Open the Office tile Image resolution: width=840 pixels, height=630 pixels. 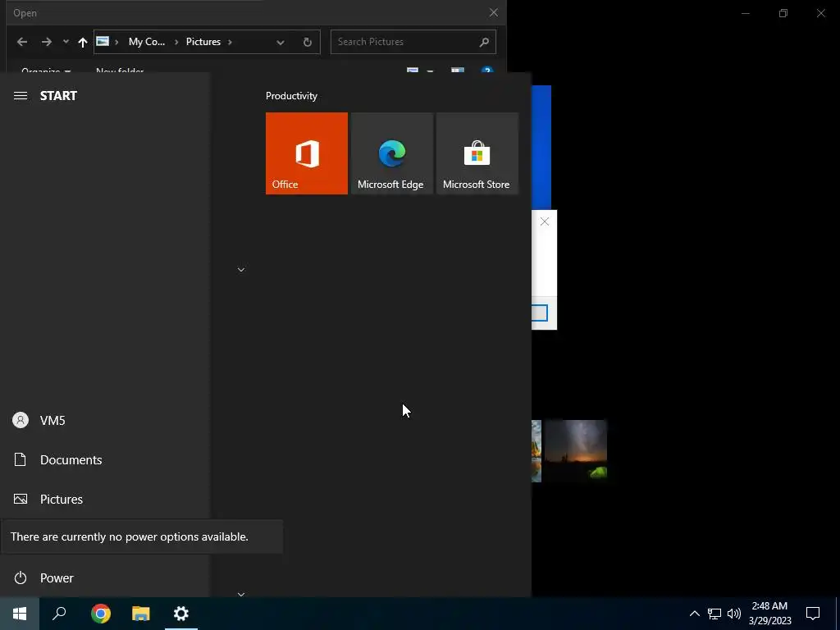tap(307, 153)
